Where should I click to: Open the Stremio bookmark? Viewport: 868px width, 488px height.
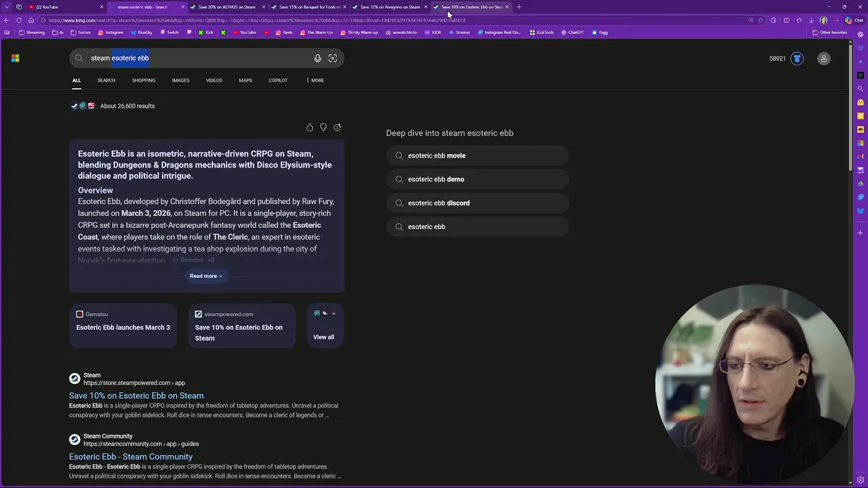coord(459,33)
